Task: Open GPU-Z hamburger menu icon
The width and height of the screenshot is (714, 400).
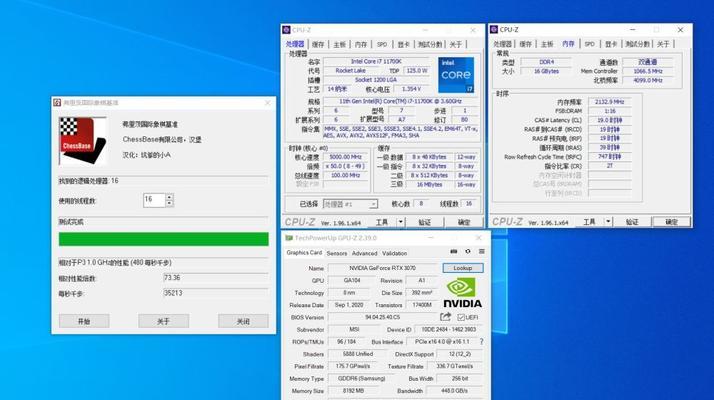Action: point(482,251)
